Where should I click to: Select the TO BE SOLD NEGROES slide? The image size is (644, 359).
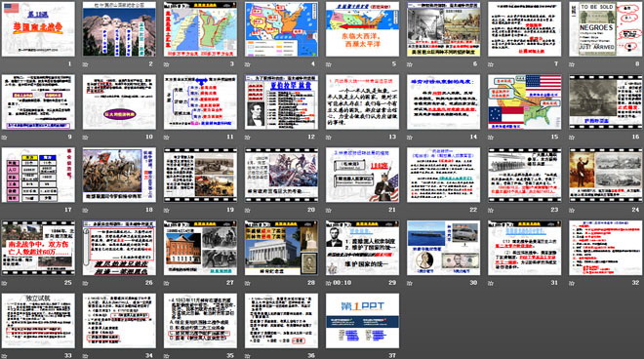click(606, 28)
